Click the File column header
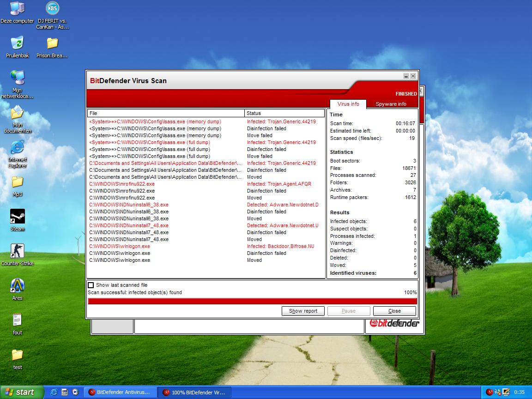532x399 pixels. click(x=166, y=113)
